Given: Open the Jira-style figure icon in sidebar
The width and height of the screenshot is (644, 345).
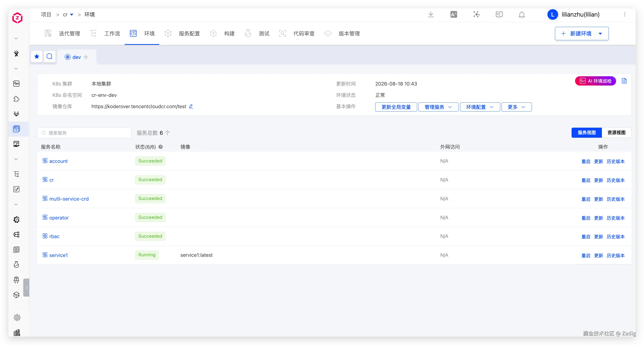Looking at the screenshot, I should click(x=17, y=53).
